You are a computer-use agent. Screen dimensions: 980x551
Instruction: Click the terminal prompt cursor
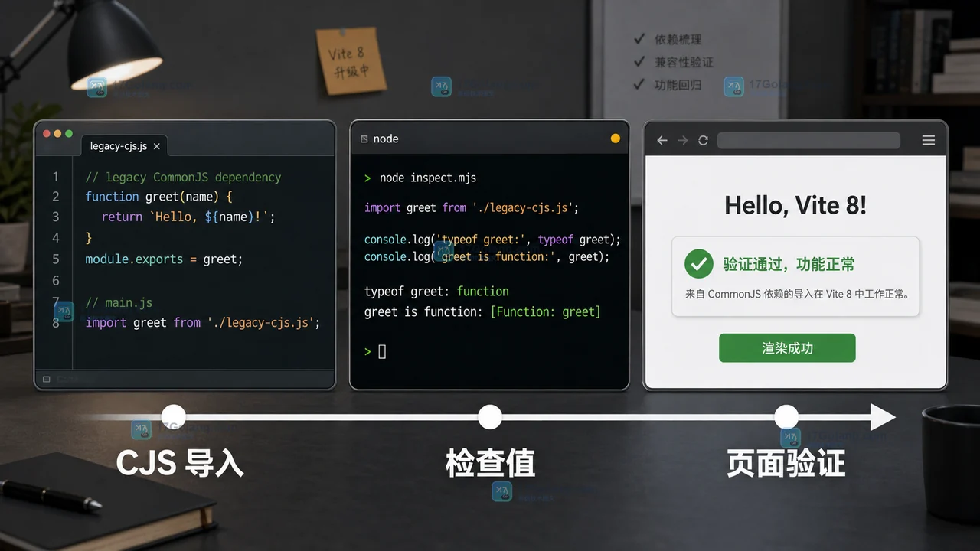(x=382, y=352)
